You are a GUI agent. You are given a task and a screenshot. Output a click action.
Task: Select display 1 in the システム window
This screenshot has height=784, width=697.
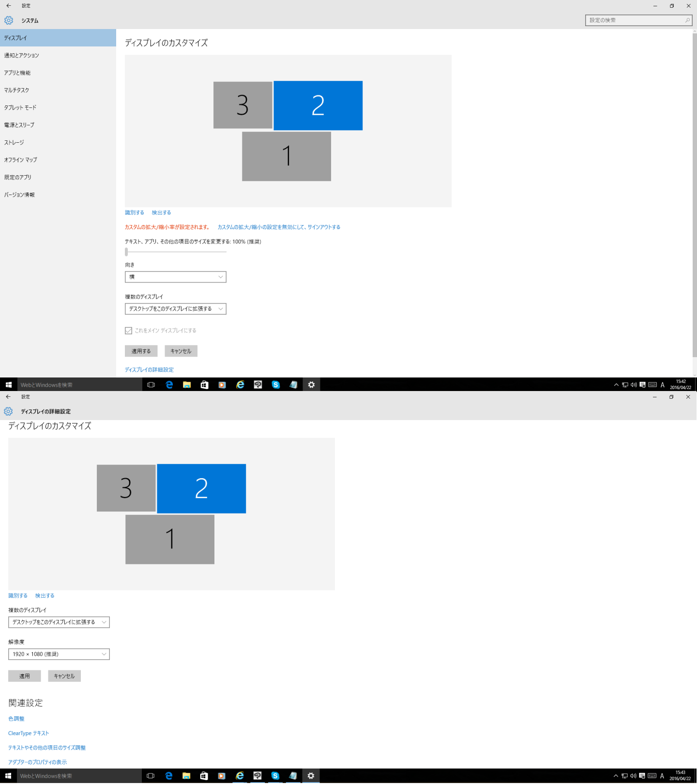(287, 156)
